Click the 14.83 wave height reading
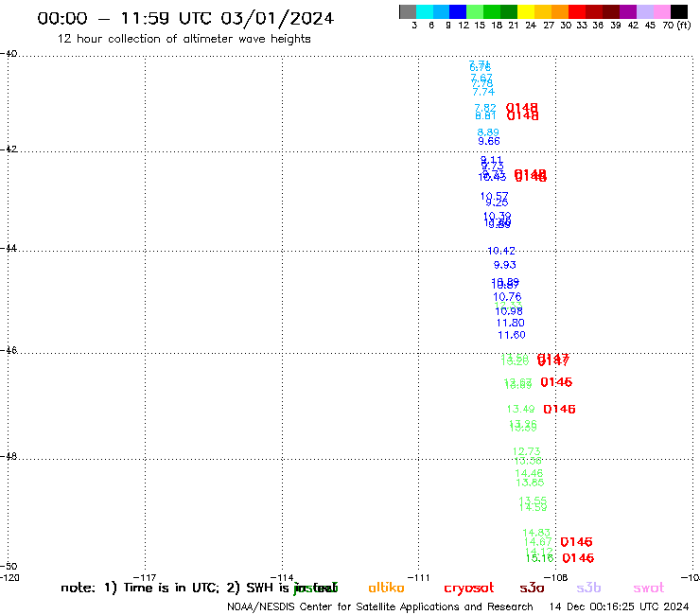700x615 pixels. [536, 533]
